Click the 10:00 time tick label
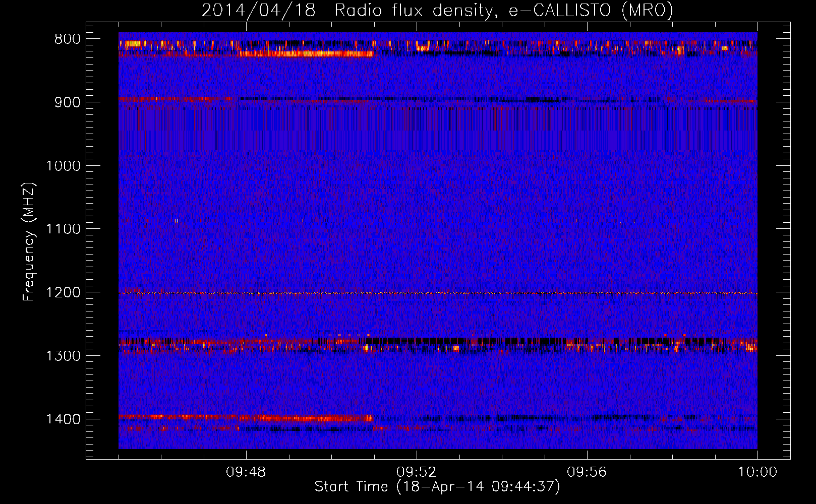 pyautogui.click(x=757, y=472)
